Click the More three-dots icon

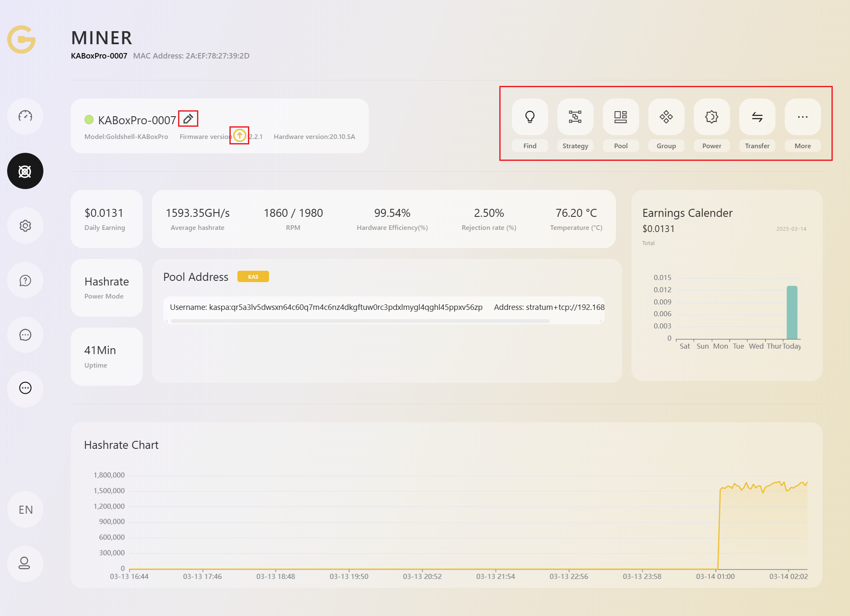[803, 117]
